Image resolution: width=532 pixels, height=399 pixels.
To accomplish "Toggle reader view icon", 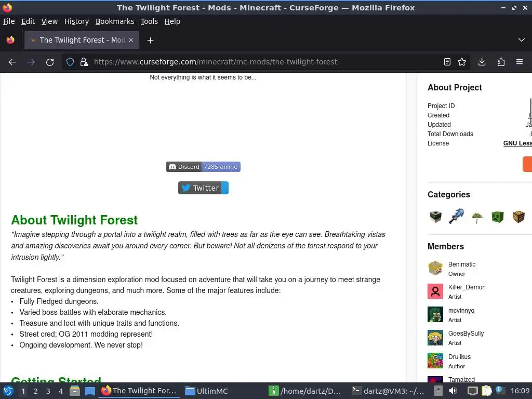I will 447,62.
